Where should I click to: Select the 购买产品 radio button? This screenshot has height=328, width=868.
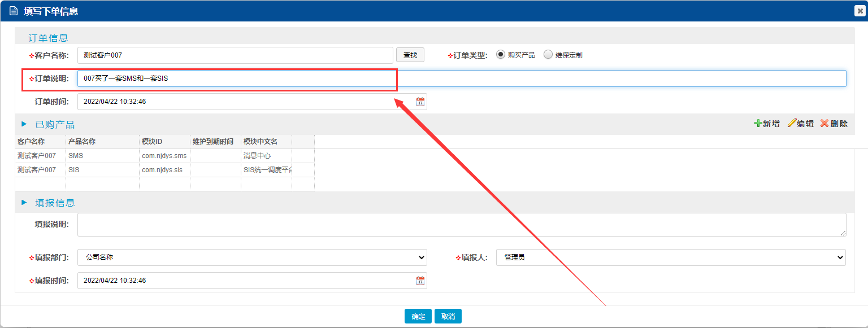pyautogui.click(x=500, y=55)
